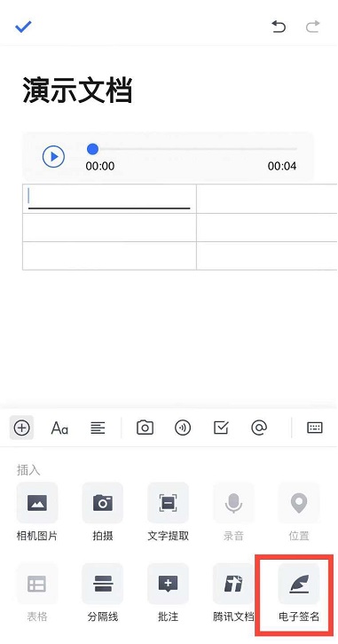Select 电子签名 e-signature option
338x644 pixels.
click(299, 593)
